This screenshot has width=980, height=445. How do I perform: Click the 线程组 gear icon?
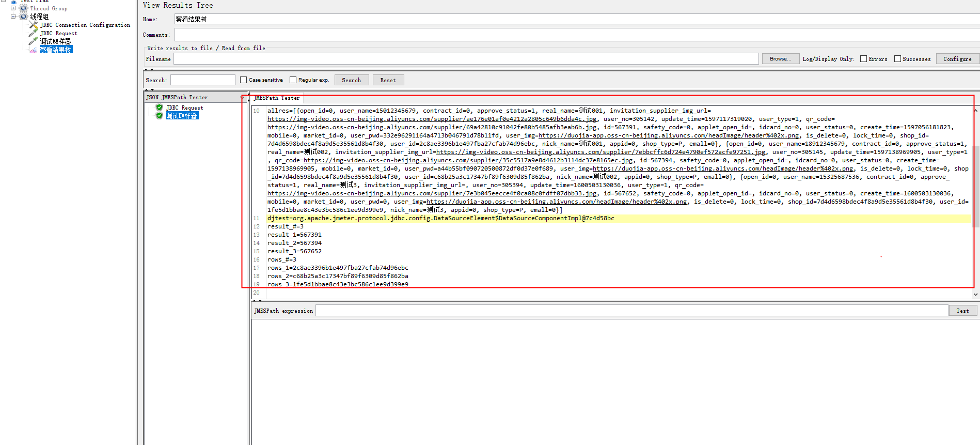[x=24, y=17]
